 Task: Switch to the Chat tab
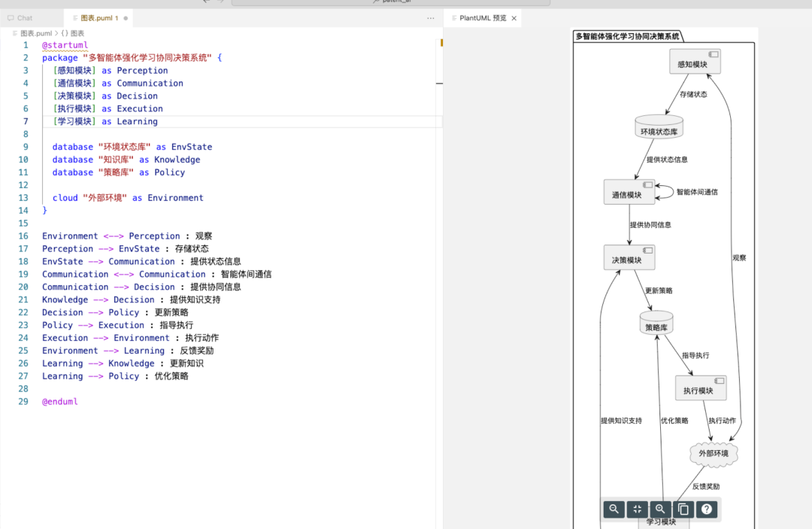pyautogui.click(x=24, y=18)
